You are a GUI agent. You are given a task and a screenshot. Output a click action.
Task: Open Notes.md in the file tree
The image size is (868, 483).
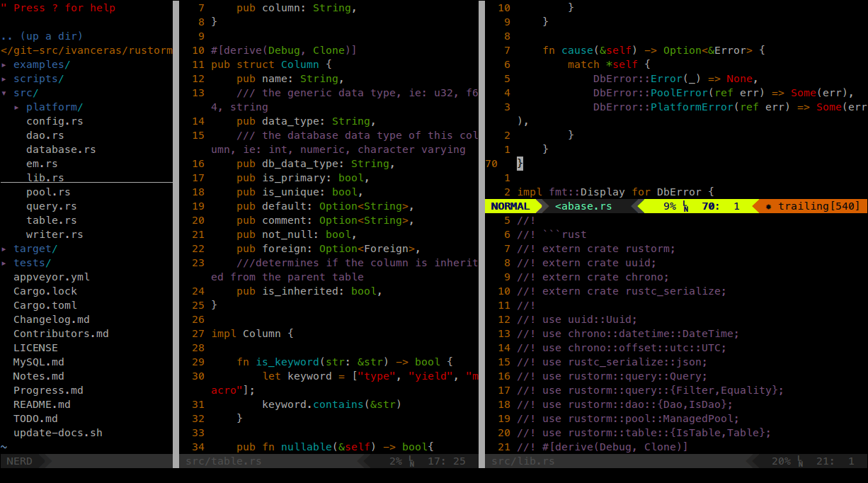39,376
